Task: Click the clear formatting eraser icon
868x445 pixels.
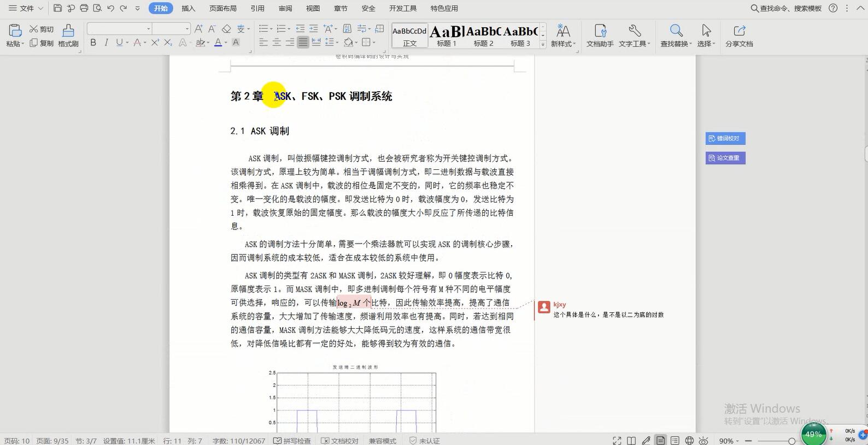Action: (226, 28)
